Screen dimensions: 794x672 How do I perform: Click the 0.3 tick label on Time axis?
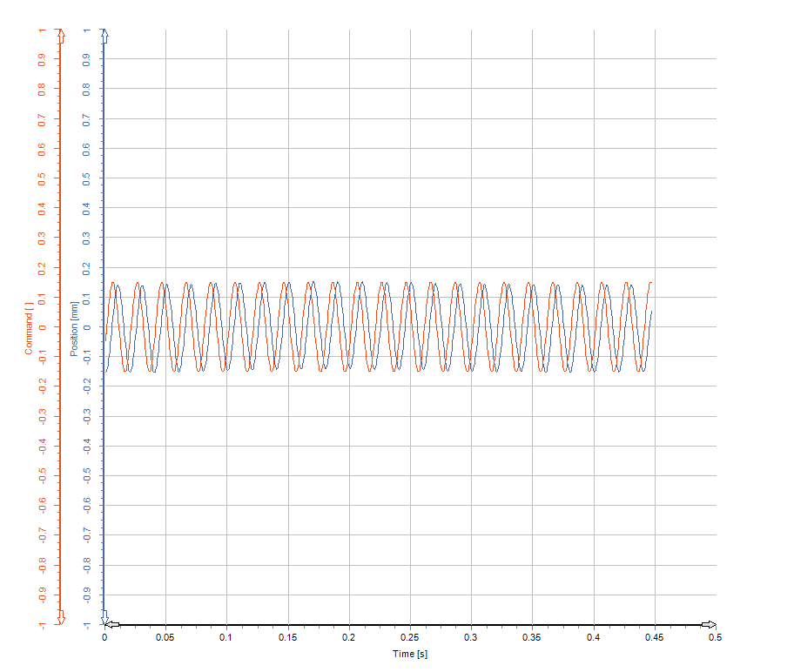pos(471,638)
